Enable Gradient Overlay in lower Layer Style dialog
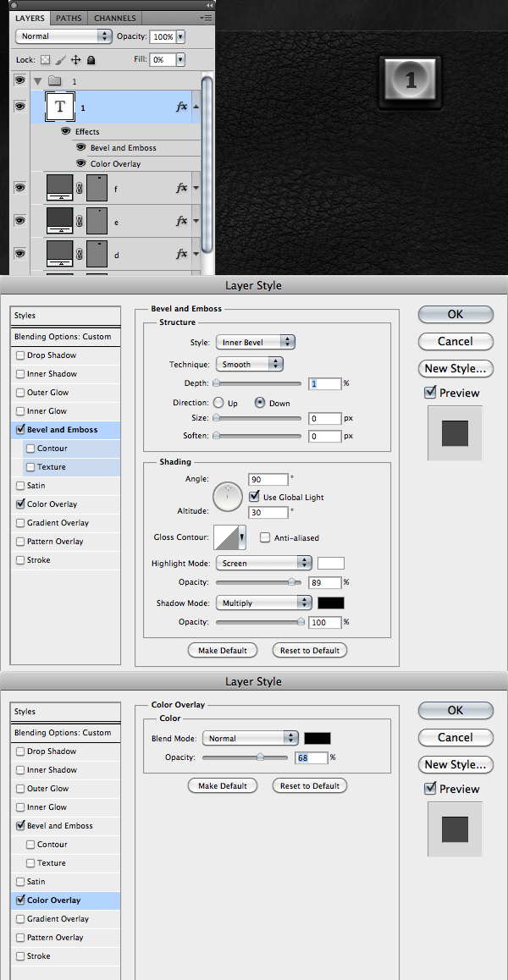This screenshot has height=980, width=508. [x=20, y=919]
